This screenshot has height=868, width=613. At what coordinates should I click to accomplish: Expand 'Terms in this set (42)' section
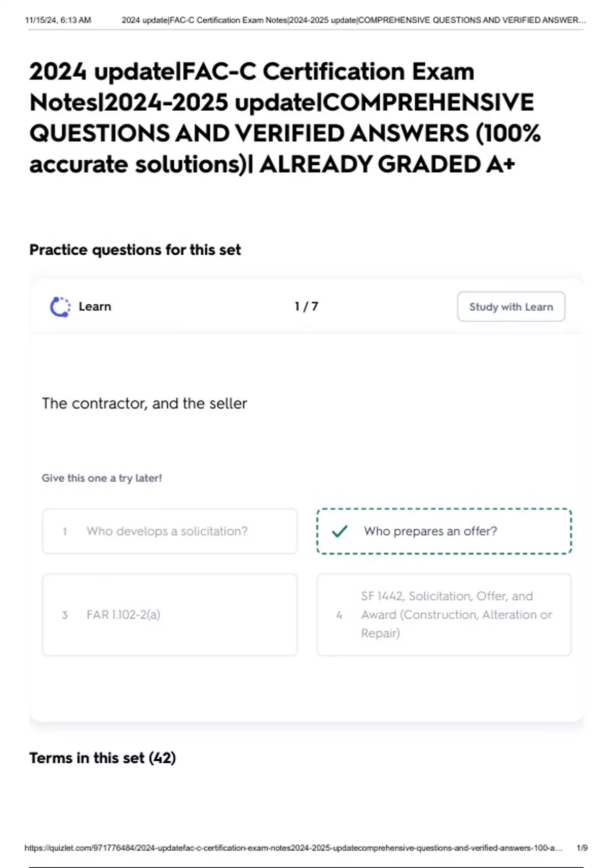tap(102, 758)
